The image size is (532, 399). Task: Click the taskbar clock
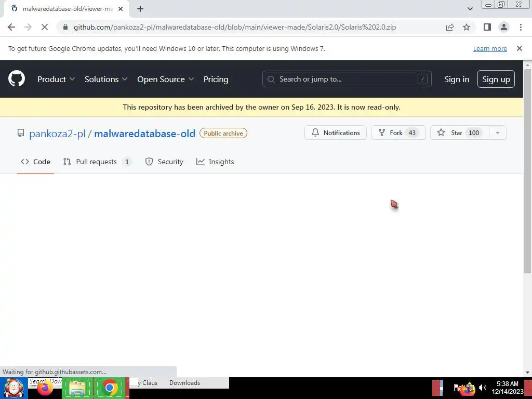point(508,388)
